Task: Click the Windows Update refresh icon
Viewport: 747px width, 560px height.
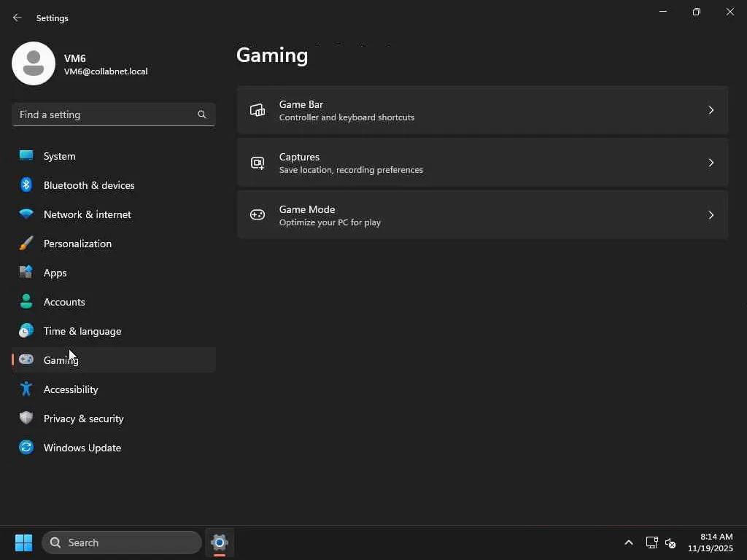Action: 26,448
